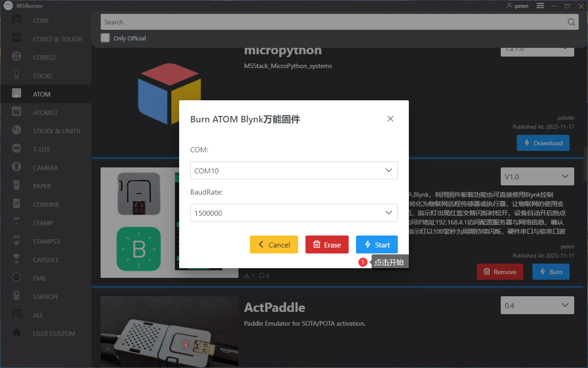Click 'Published At: 2023-11-17' text
The height and width of the screenshot is (368, 588).
[543, 126]
